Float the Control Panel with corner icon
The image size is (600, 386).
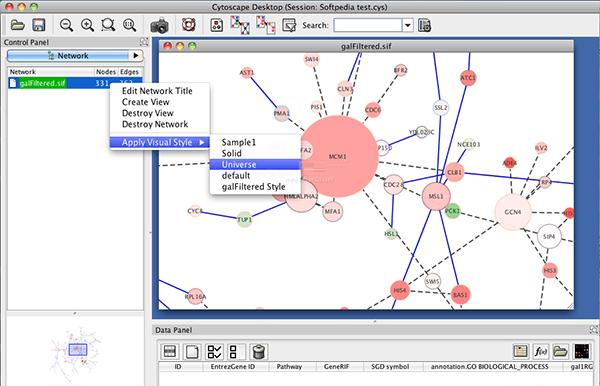pyautogui.click(x=143, y=42)
